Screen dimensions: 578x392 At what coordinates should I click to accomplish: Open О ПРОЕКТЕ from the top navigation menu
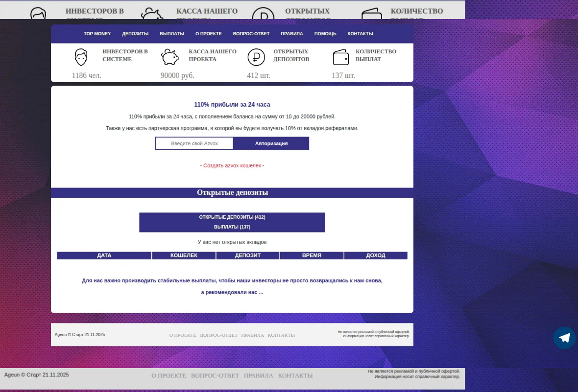pyautogui.click(x=209, y=34)
